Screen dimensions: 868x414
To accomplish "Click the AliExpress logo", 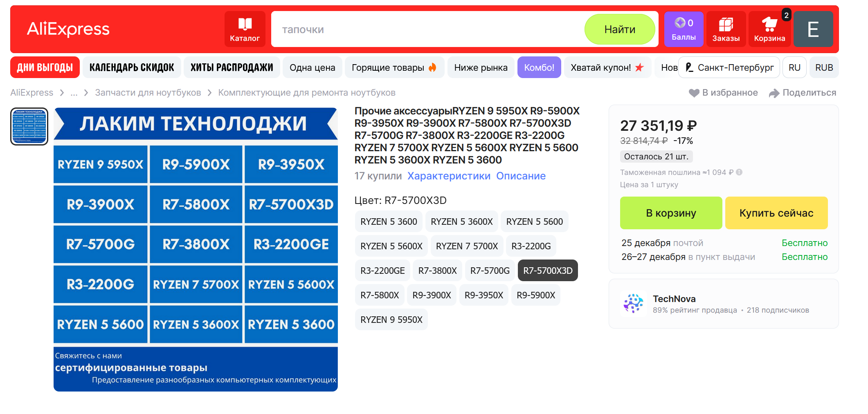I will [x=68, y=29].
